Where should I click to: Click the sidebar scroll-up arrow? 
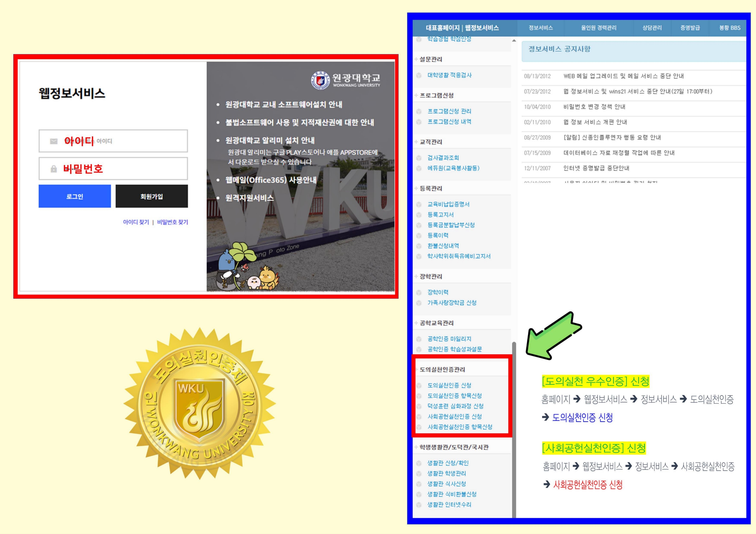[x=514, y=40]
